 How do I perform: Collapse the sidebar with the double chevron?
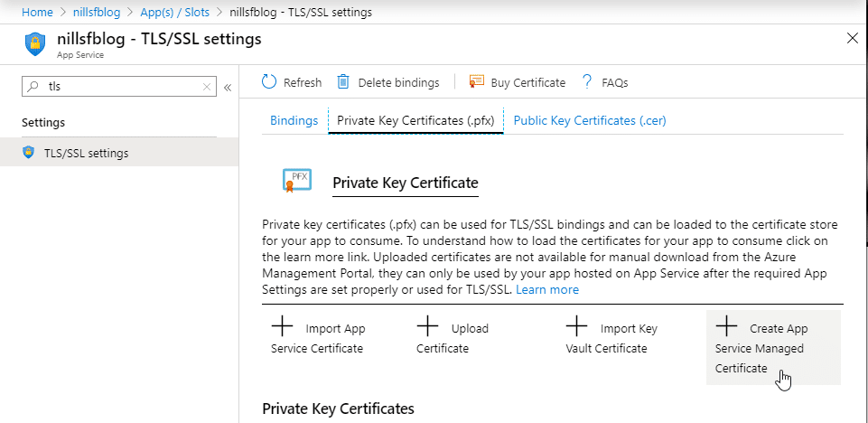(x=227, y=87)
